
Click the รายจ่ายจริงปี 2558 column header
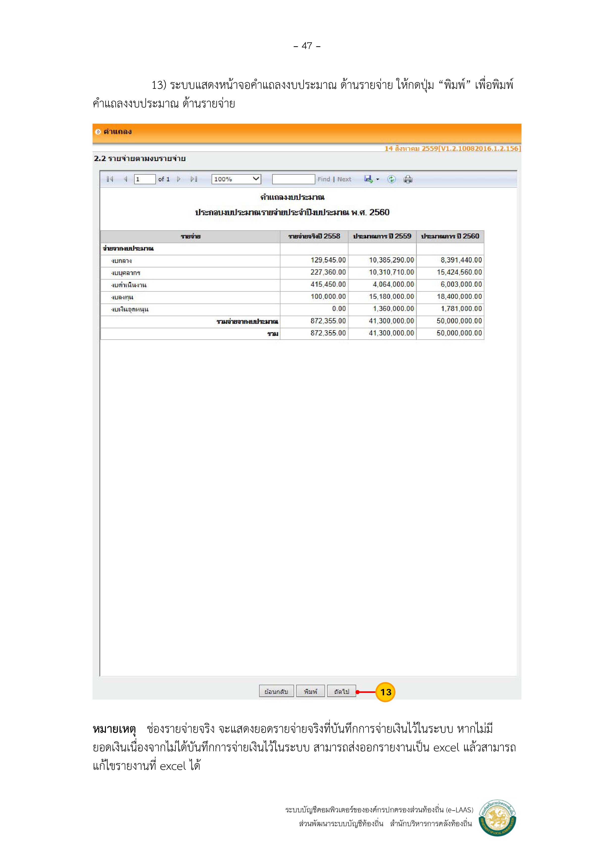point(314,236)
